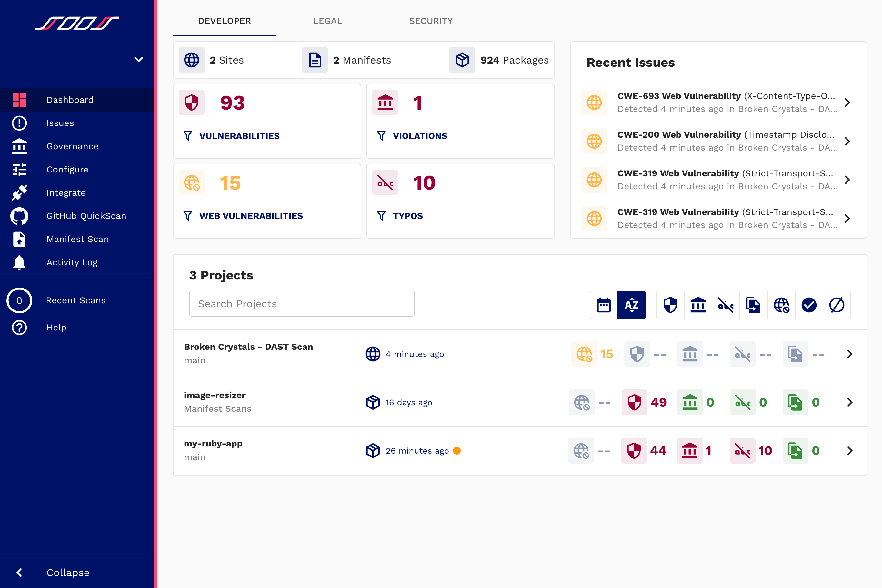882x588 pixels.
Task: Click the Manifest Scan sidebar icon
Action: [x=19, y=239]
